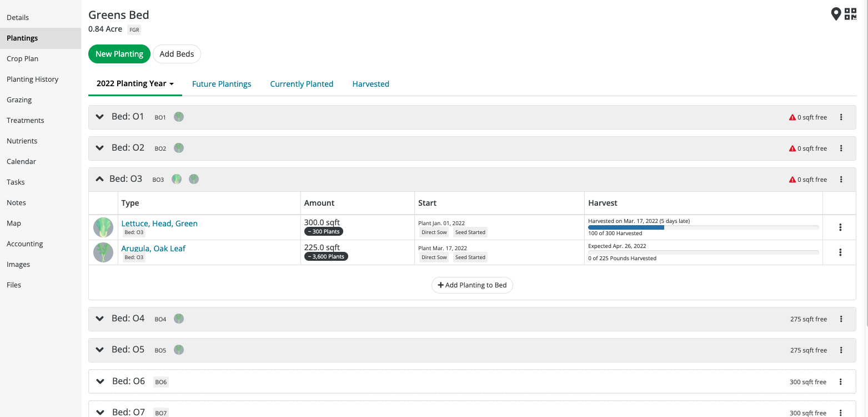The image size is (868, 417).
Task: Click the red warning icon on Bed O2
Action: 792,148
